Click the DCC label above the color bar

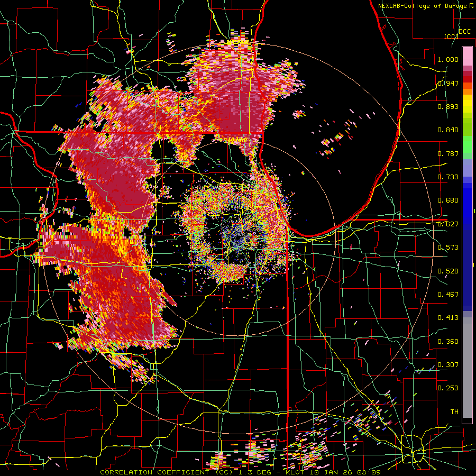(x=465, y=32)
